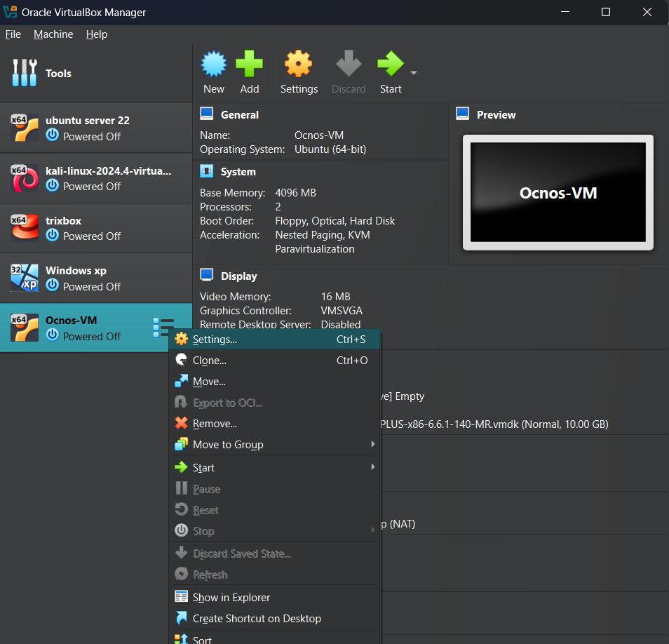The width and height of the screenshot is (669, 644).
Task: Expand the Start toolbar dropdown arrow
Action: pos(414,73)
